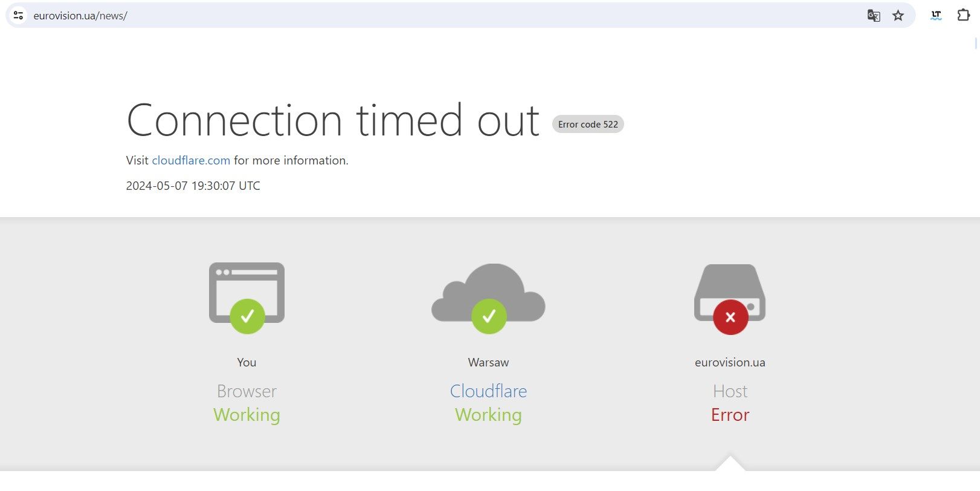Click the Error code 522 badge
The width and height of the screenshot is (980, 491).
pyautogui.click(x=588, y=124)
